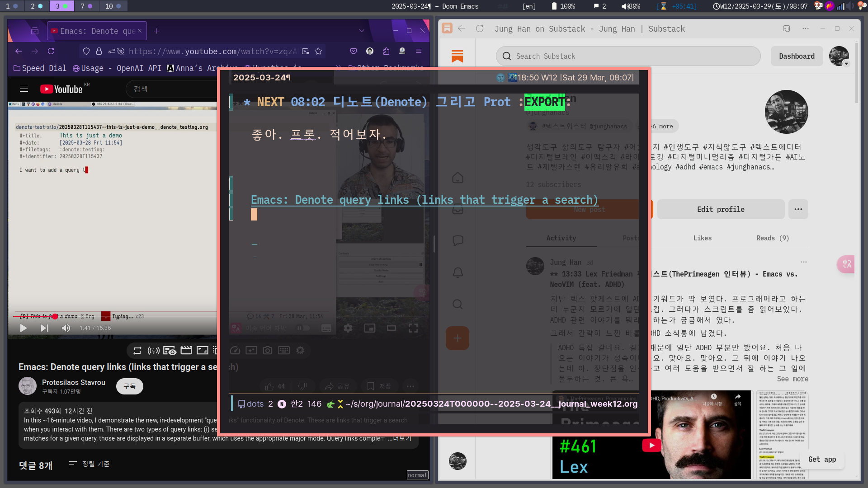868x488 pixels.
Task: Open the 'Usage - OpenAI API' bookmark
Action: pyautogui.click(x=117, y=68)
